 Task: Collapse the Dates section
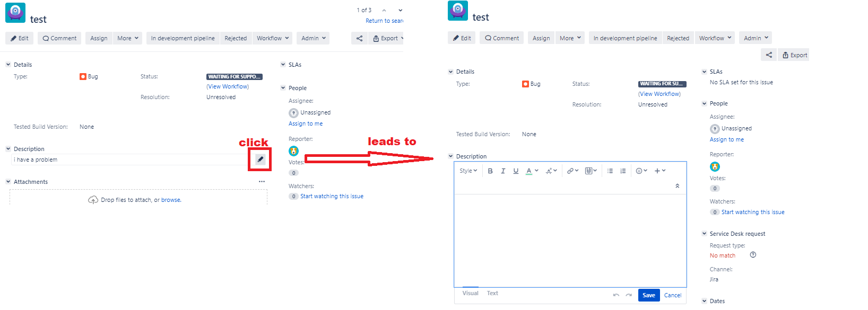point(704,301)
